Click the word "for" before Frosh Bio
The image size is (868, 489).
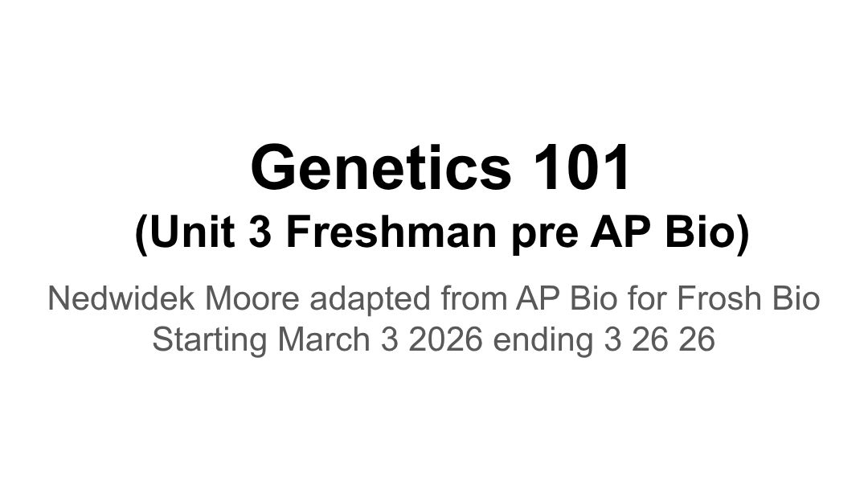tap(646, 298)
